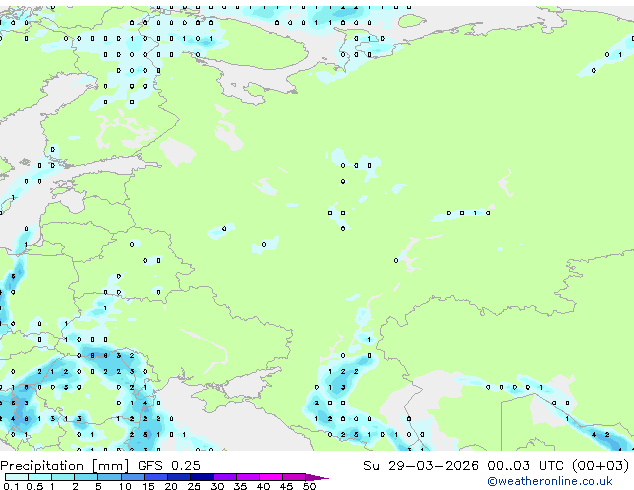Image resolution: width=634 pixels, height=490 pixels.
Task: Click the 'Precipitation [mm]' title text
Action: [65, 466]
